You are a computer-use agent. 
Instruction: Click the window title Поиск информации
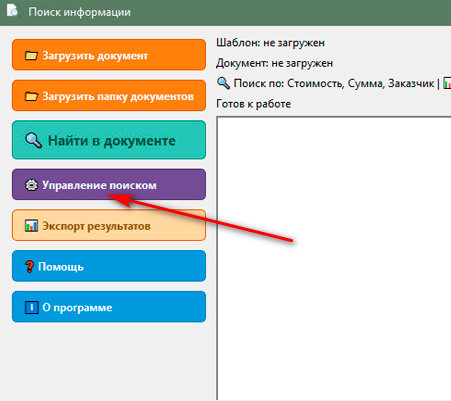coord(79,12)
